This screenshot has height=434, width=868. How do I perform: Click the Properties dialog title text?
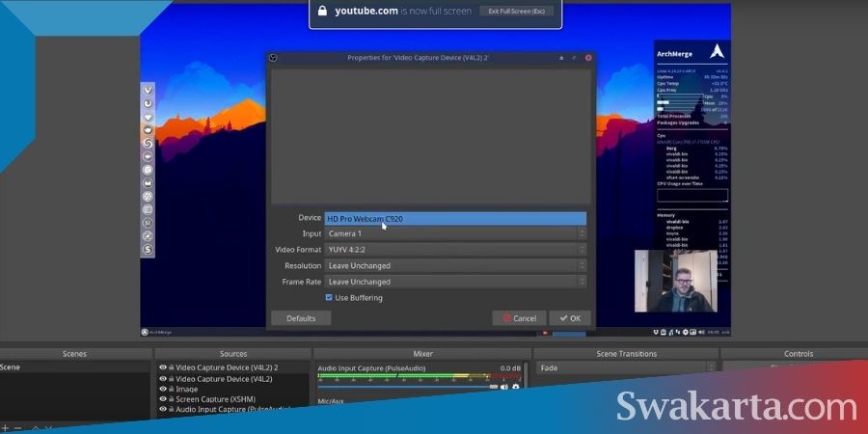(x=418, y=58)
